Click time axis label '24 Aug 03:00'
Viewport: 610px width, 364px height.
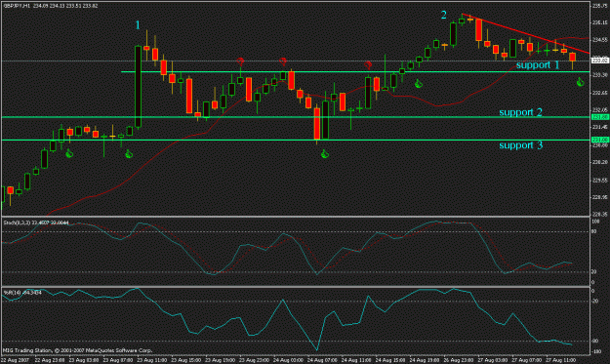coord(288,360)
